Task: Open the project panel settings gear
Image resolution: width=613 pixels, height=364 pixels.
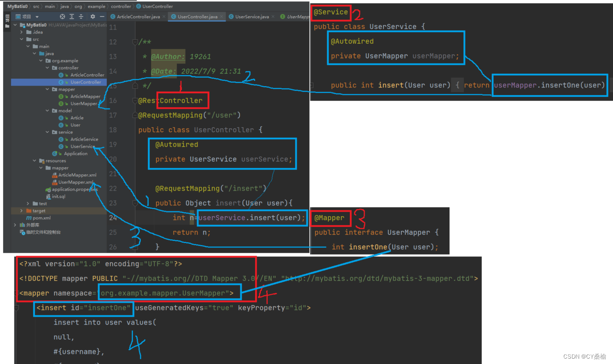Action: pyautogui.click(x=92, y=17)
